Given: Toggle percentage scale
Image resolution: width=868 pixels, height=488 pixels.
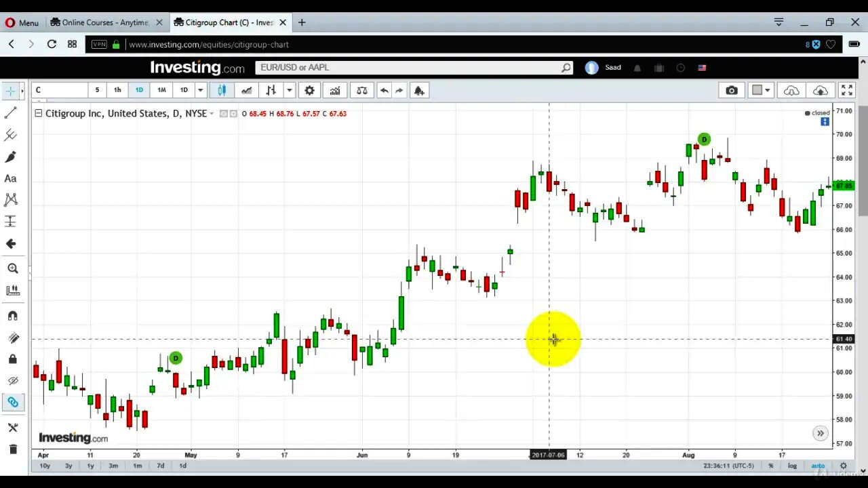Looking at the screenshot, I should coord(771,466).
